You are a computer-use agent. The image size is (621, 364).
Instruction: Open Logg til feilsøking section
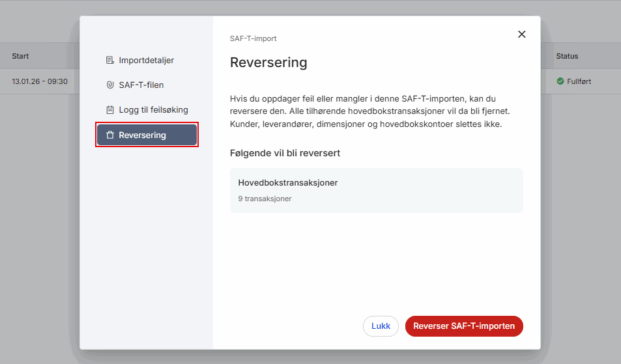pyautogui.click(x=152, y=110)
